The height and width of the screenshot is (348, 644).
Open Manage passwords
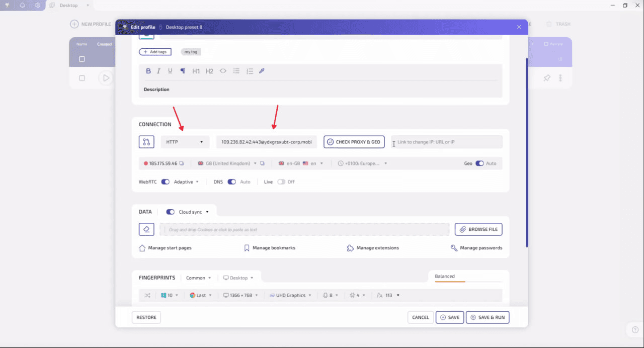[x=476, y=248]
